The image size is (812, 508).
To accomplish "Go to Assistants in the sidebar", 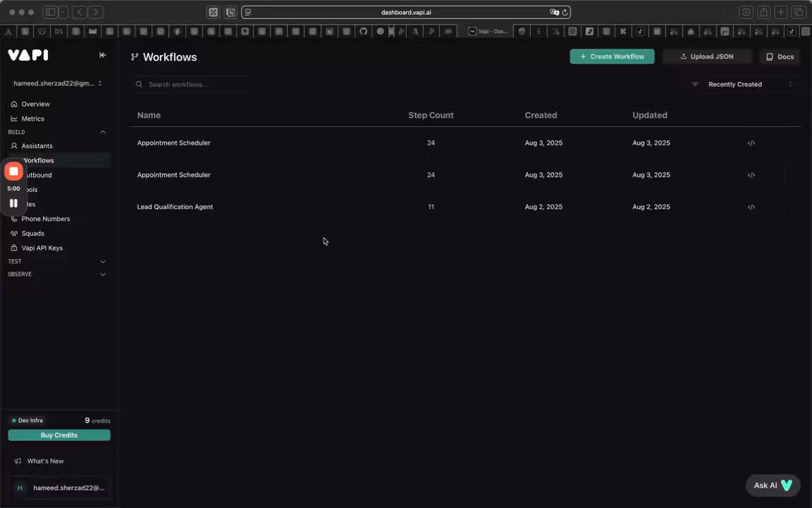I will click(37, 146).
